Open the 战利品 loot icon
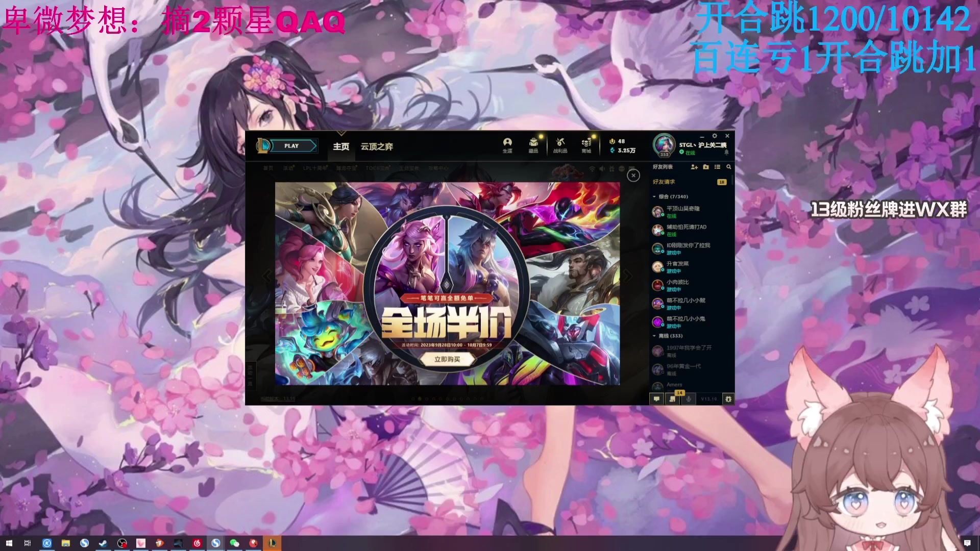980x551 pixels. pyautogui.click(x=560, y=145)
